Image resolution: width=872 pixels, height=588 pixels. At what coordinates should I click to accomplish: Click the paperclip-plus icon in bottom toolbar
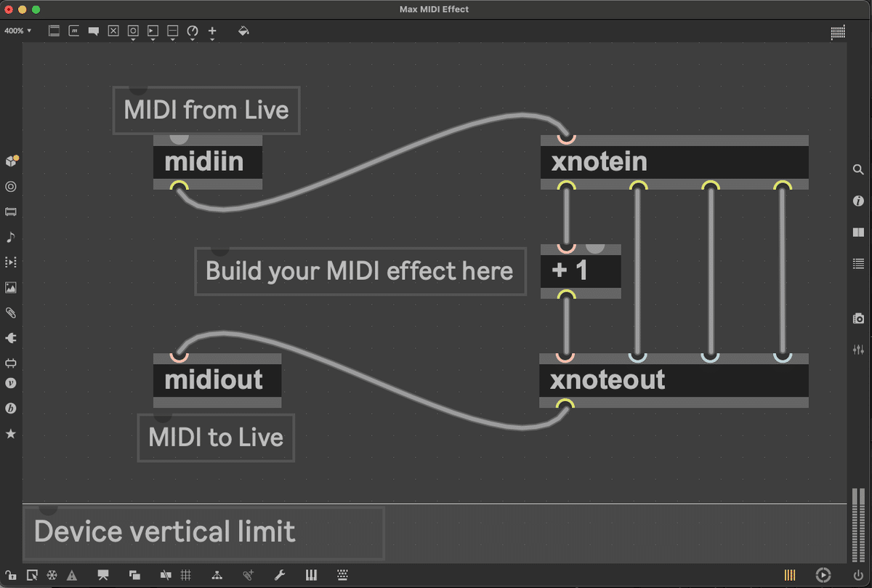(x=249, y=575)
